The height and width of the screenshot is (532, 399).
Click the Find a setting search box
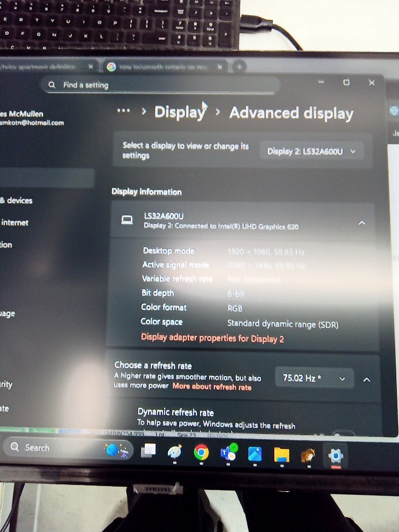tap(160, 84)
